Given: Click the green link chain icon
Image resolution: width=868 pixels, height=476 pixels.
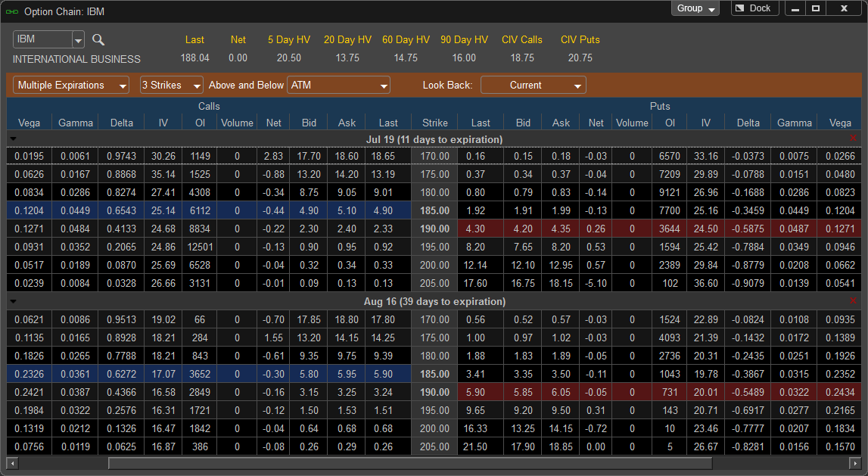Looking at the screenshot, I should click(x=11, y=11).
